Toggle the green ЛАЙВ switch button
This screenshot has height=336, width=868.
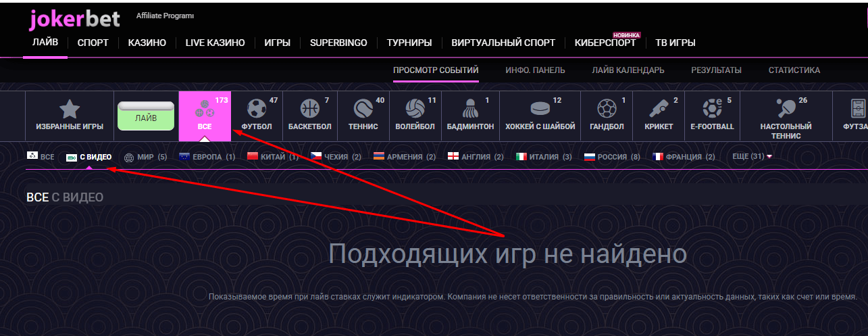pos(146,116)
